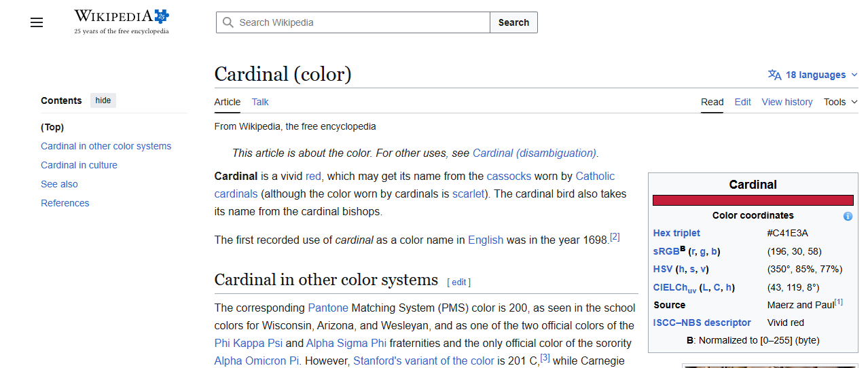Open the Cardinal (disambiguation) link
Viewport: 868px width, 368px height.
pos(535,153)
